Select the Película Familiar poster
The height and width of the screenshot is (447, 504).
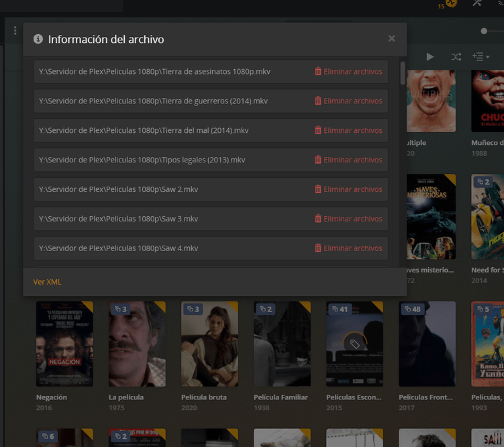pos(283,344)
